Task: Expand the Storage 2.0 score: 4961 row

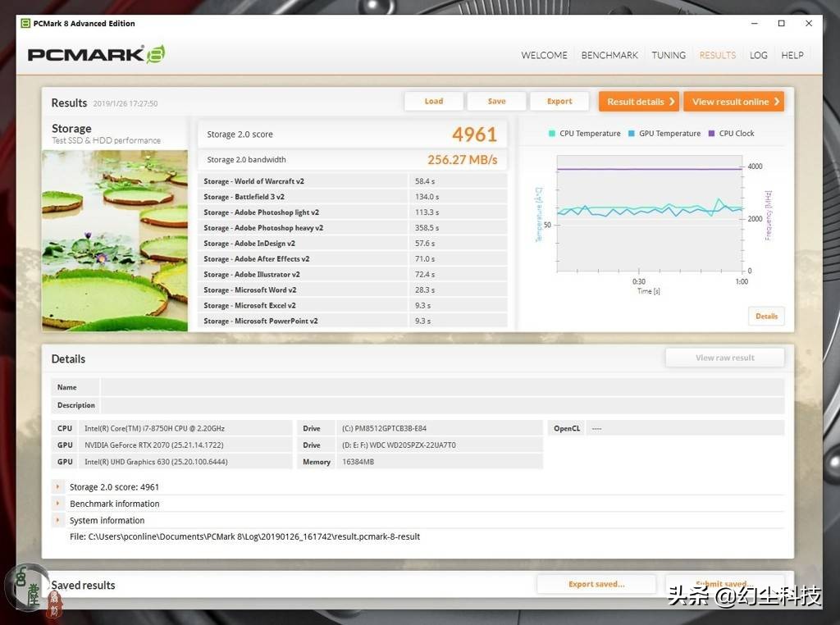Action: pos(58,487)
